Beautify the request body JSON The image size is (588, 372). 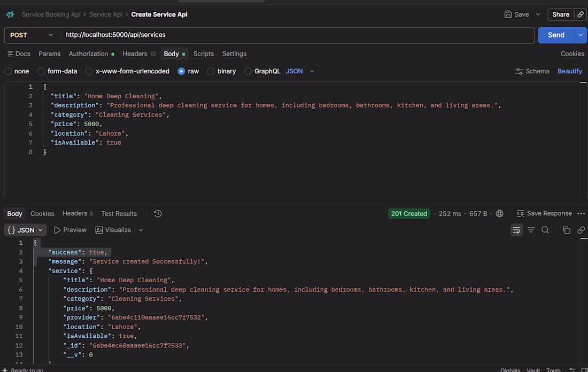point(570,71)
